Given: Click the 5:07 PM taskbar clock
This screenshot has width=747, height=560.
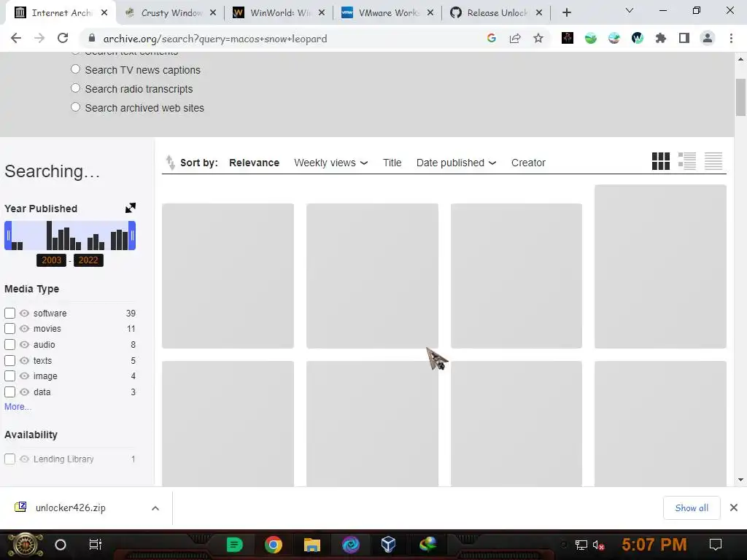Looking at the screenshot, I should coord(654,544).
